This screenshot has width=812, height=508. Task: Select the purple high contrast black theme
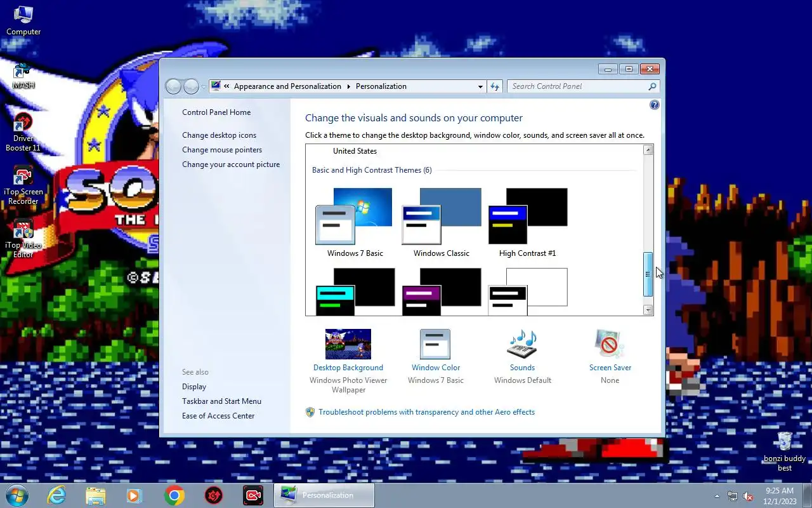[x=442, y=291]
